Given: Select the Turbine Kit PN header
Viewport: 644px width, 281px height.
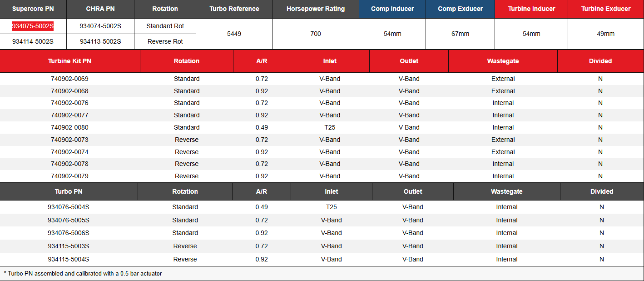Looking at the screenshot, I should coord(69,61).
